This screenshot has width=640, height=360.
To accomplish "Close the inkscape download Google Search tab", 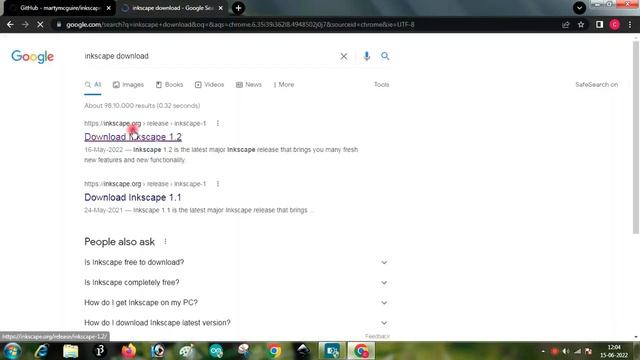I will [221, 8].
